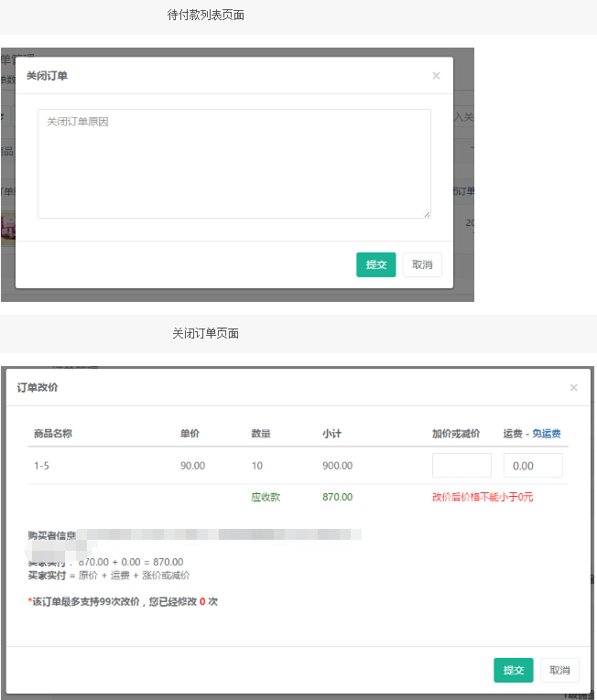The height and width of the screenshot is (700, 597).
Task: Cancel the 关闭订单 dialog
Action: point(422,264)
